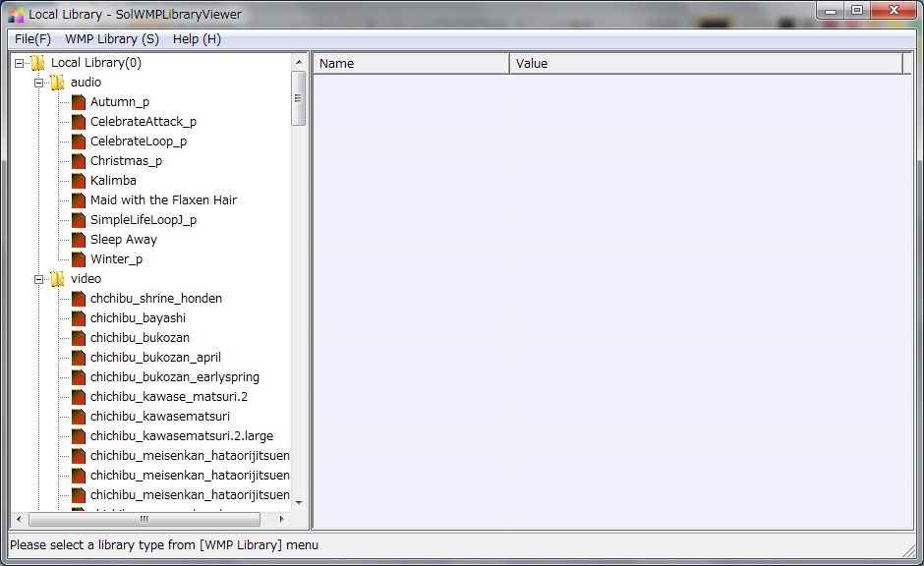The height and width of the screenshot is (566, 924).
Task: Click the Winter_p item icon
Action: [x=79, y=259]
